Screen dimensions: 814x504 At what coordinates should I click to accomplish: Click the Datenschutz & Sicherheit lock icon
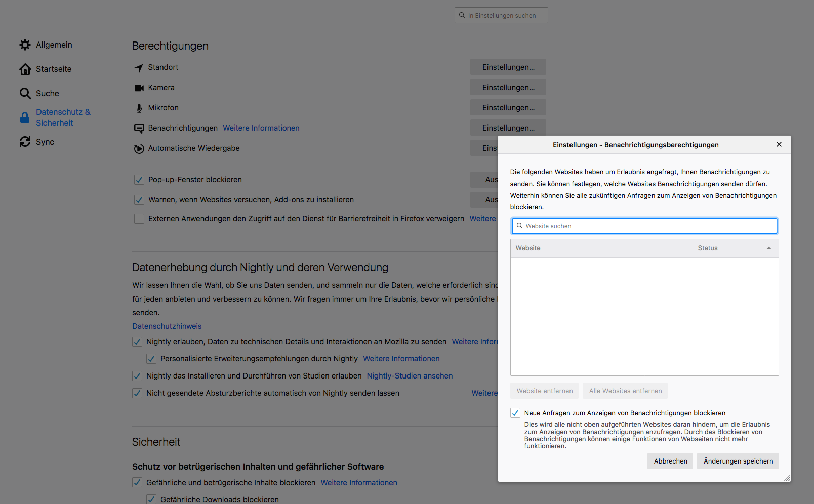pyautogui.click(x=25, y=118)
